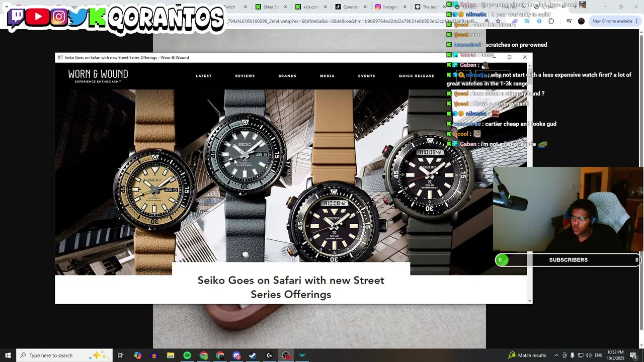This screenshot has height=362, width=644.
Task: Click the YouTube icon in the stream overlay
Action: 38,17
